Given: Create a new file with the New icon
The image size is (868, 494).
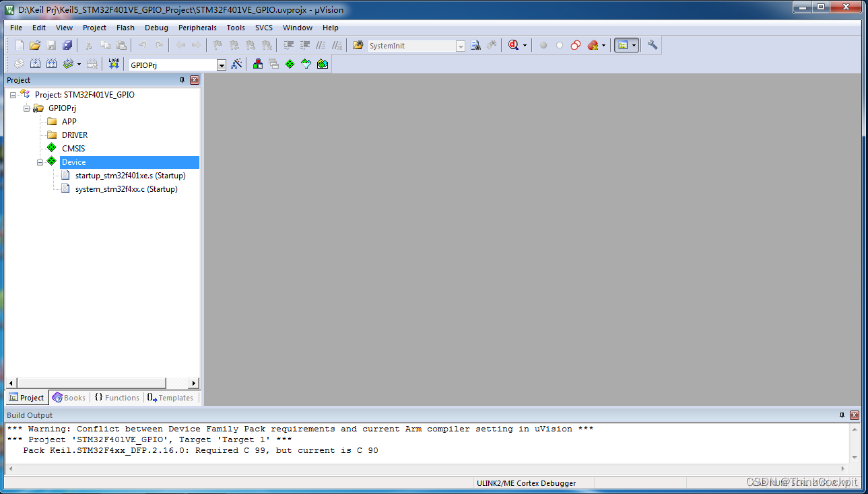Looking at the screenshot, I should tap(19, 45).
